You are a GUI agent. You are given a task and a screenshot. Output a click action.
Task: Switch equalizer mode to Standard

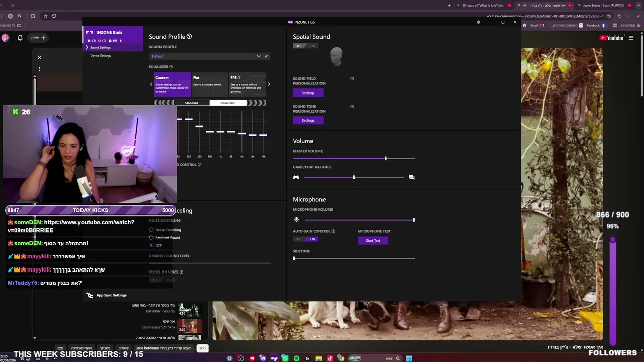[x=191, y=103]
